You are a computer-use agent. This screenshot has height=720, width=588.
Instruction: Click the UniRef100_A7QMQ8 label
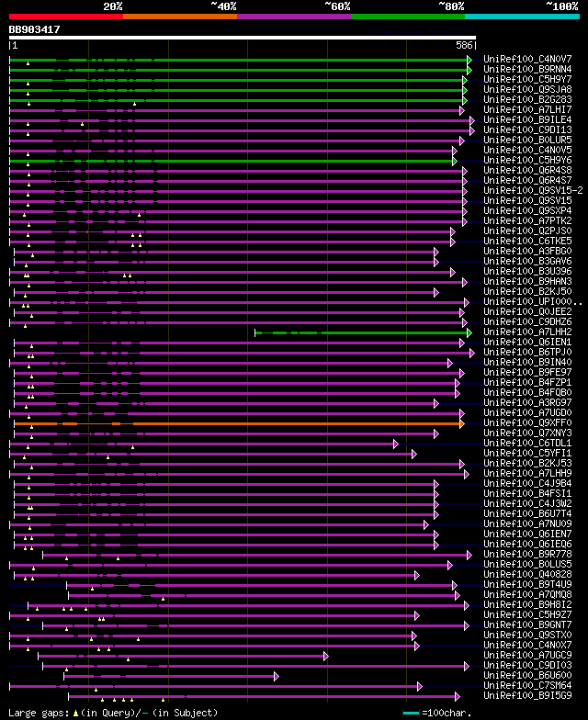coord(527,595)
